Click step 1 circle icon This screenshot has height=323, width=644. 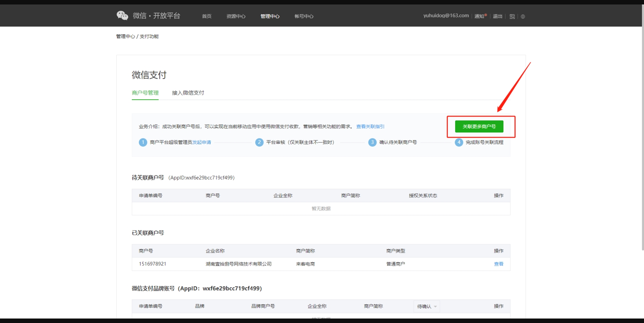143,142
